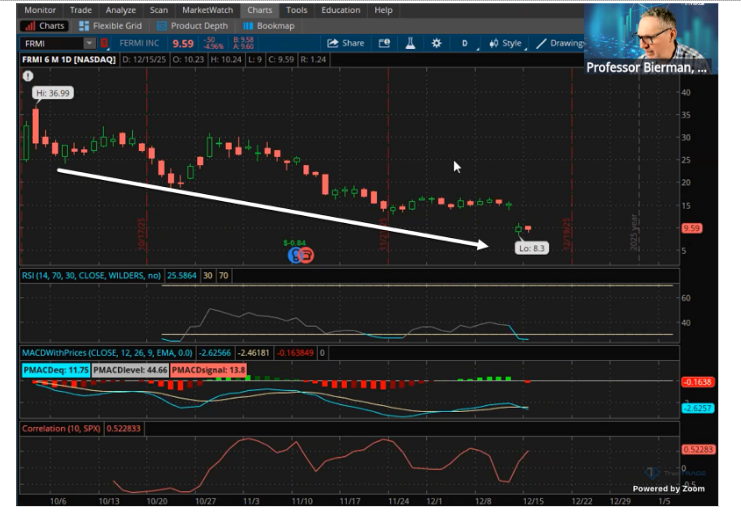
Task: Expand the FRMI symbol dropdown arrow
Action: (x=90, y=44)
